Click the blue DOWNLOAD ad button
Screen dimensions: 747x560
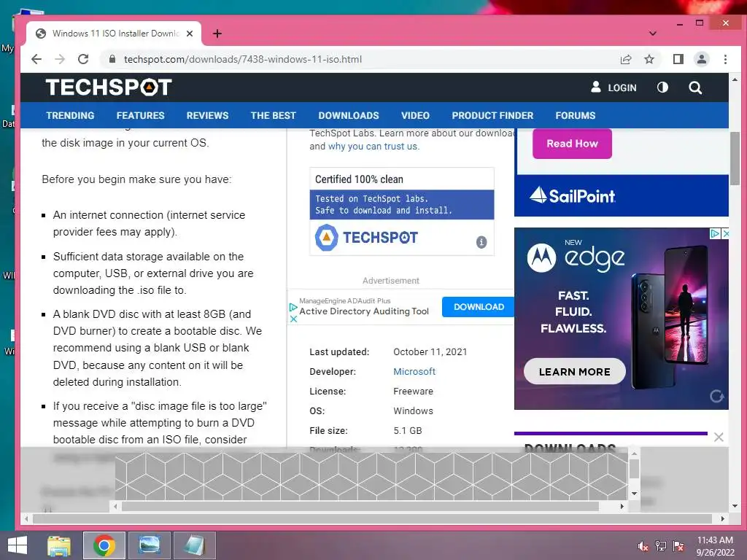479,307
